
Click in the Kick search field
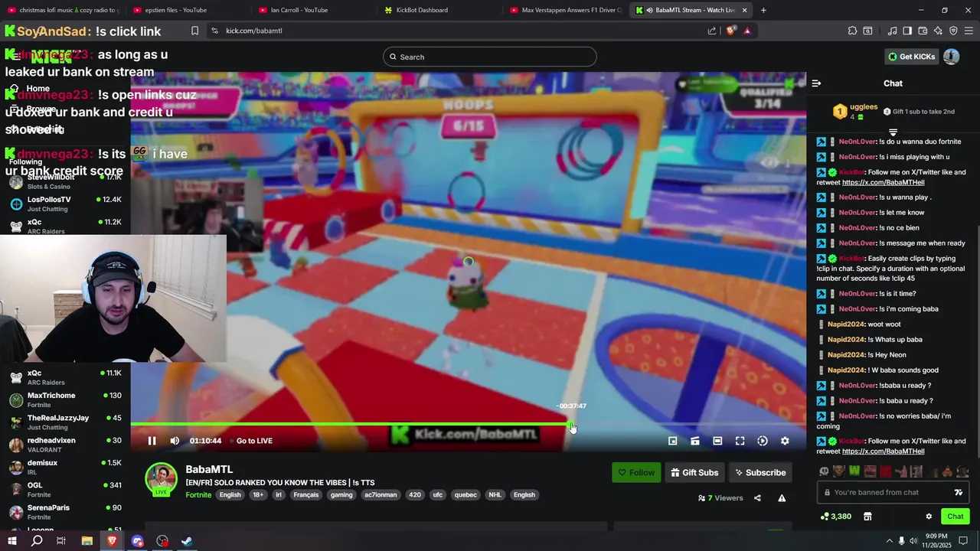(x=490, y=57)
